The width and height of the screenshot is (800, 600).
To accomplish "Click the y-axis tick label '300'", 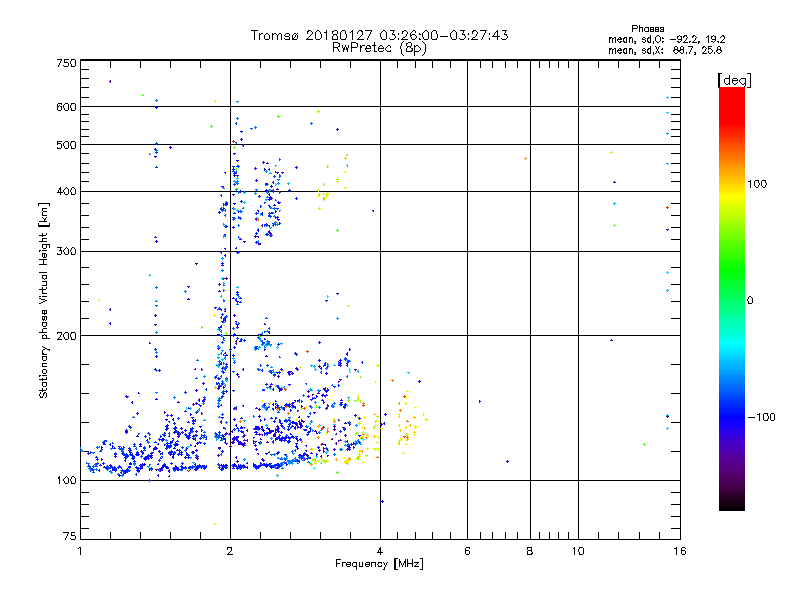I will point(66,252).
